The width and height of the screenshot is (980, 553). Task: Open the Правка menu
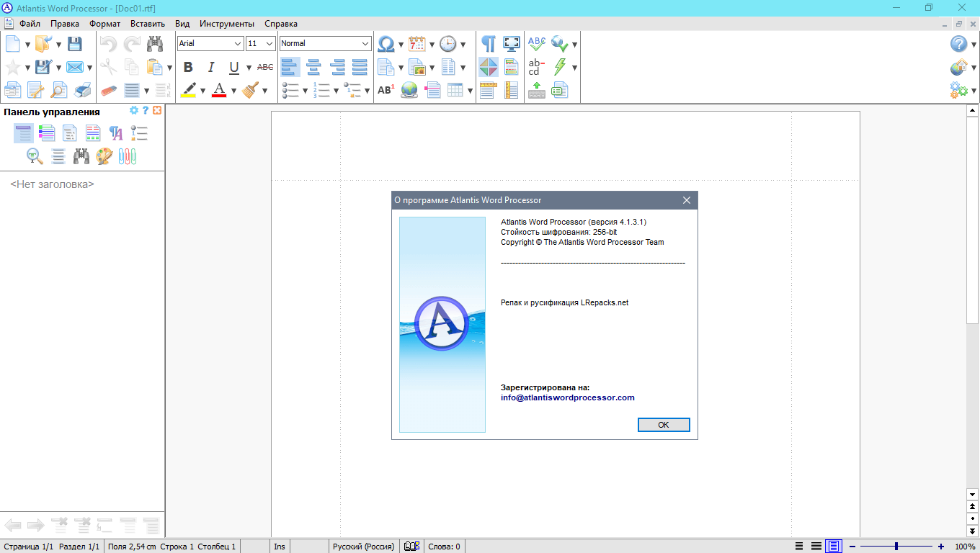65,24
